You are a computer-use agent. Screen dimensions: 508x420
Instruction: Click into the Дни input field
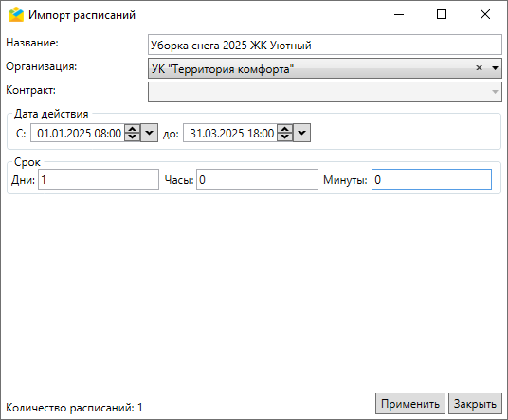coord(99,179)
